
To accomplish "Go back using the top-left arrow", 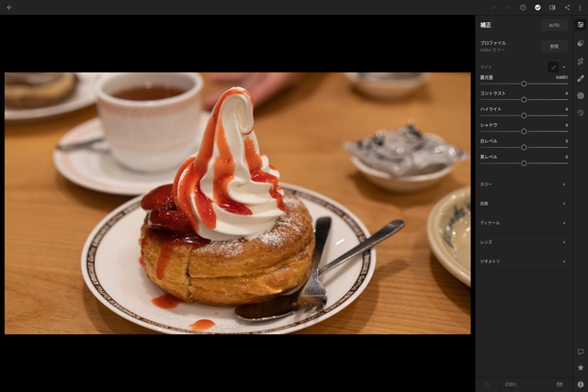I will (9, 7).
